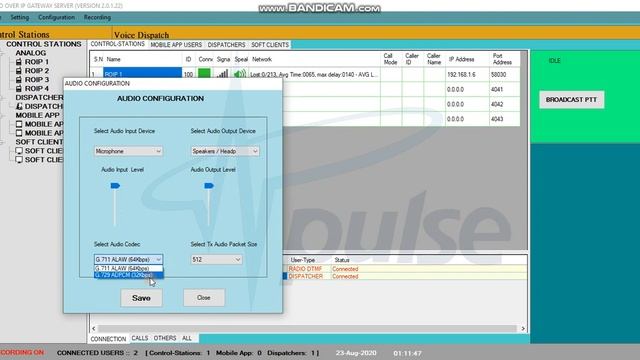Click the second SOFT CLIENT monitor icon
Image resolution: width=640 pixels, height=360 pixels.
tap(19, 160)
